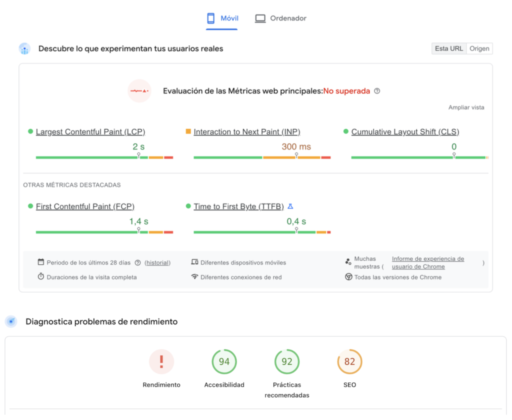Open the Prácticas recomendadas score 92 gauge

click(287, 361)
